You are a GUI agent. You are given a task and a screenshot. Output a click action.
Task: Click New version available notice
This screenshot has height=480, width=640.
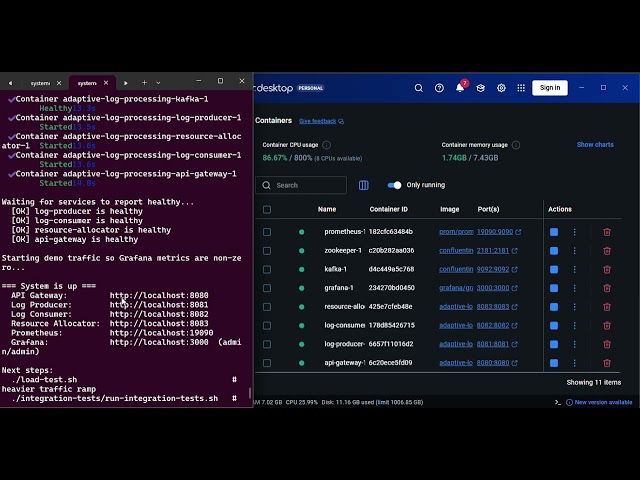[599, 402]
